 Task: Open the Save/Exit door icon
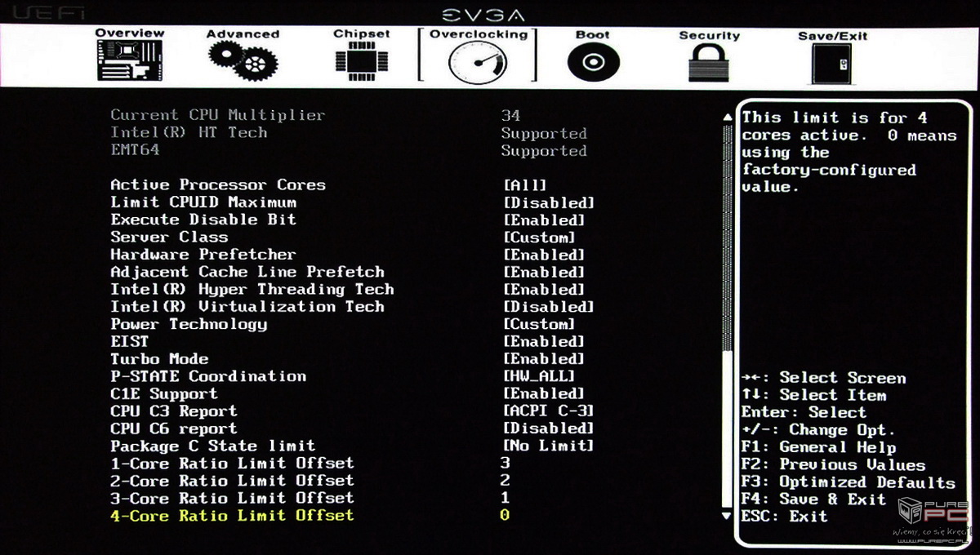coord(831,63)
